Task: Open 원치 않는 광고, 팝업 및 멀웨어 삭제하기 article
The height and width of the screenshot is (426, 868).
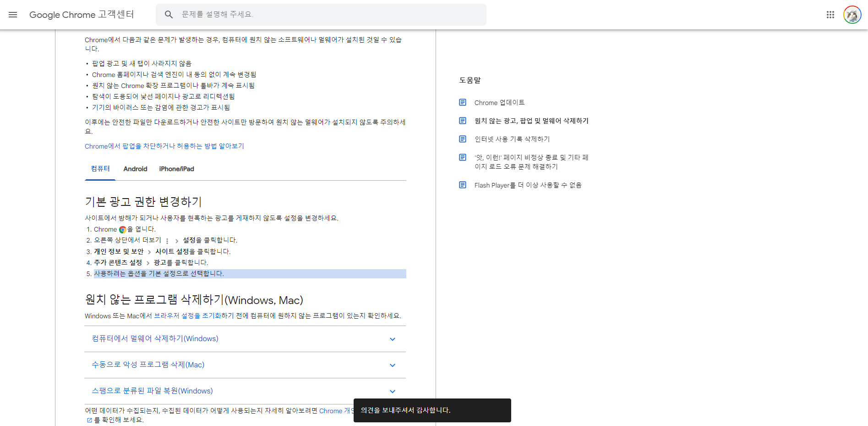Action: [531, 121]
